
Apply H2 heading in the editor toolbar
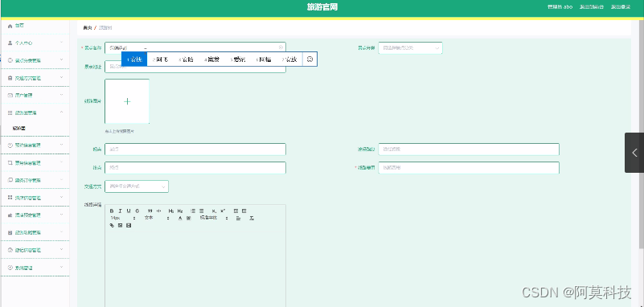pyautogui.click(x=180, y=211)
